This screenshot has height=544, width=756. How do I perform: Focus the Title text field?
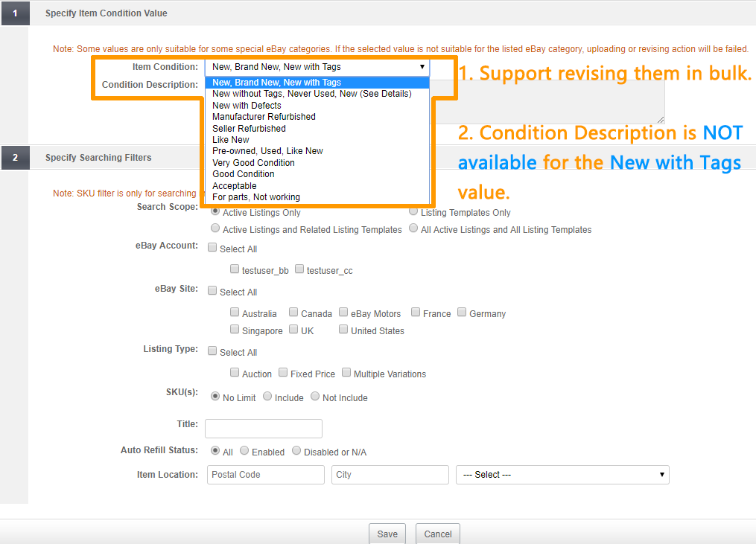pos(264,429)
